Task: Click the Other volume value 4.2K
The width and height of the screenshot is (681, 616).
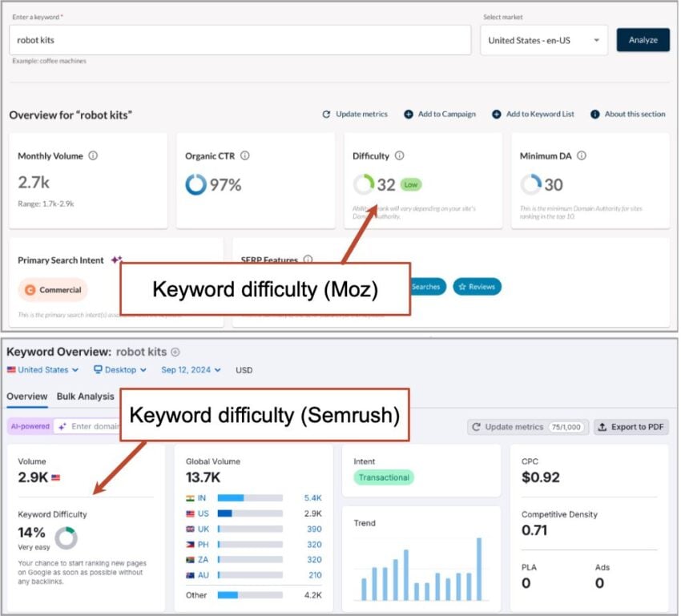Action: [x=312, y=595]
